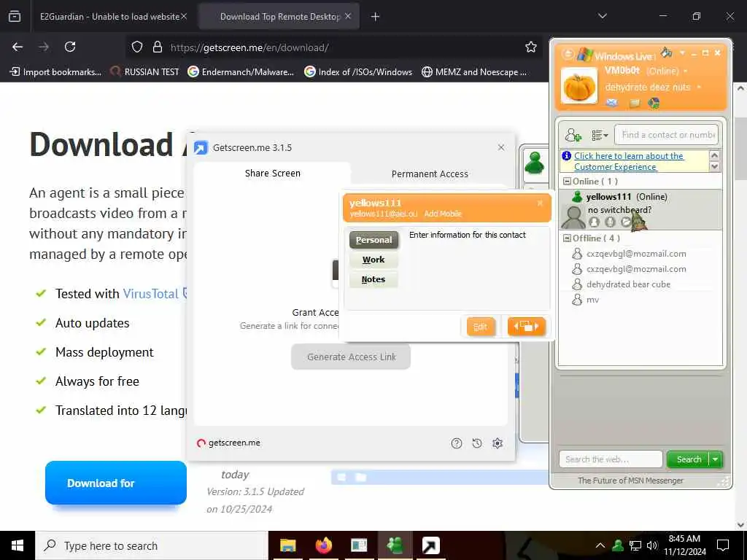Click the Find a contact search field
747x560 pixels.
pos(666,135)
